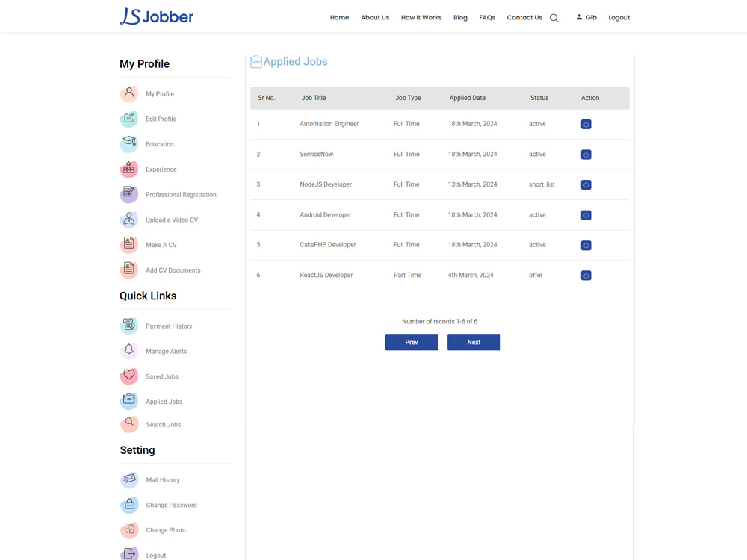Open the Search Jobs link
This screenshot has width=747, height=560.
click(164, 425)
